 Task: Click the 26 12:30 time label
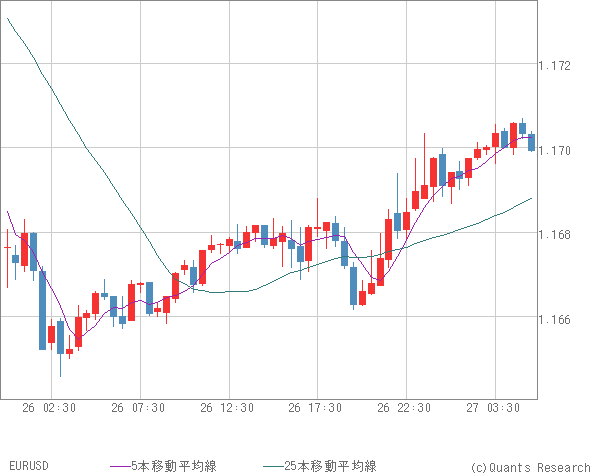click(x=227, y=408)
